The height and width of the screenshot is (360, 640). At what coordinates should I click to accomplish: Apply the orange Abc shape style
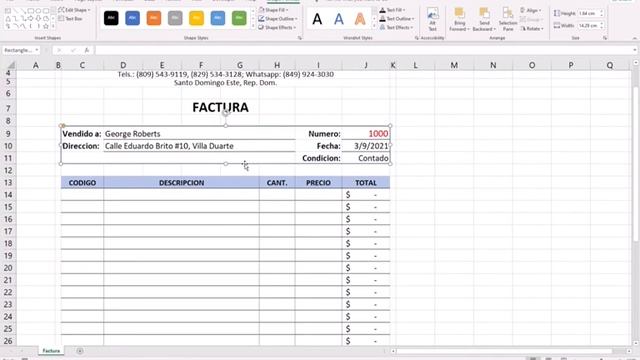coord(154,18)
